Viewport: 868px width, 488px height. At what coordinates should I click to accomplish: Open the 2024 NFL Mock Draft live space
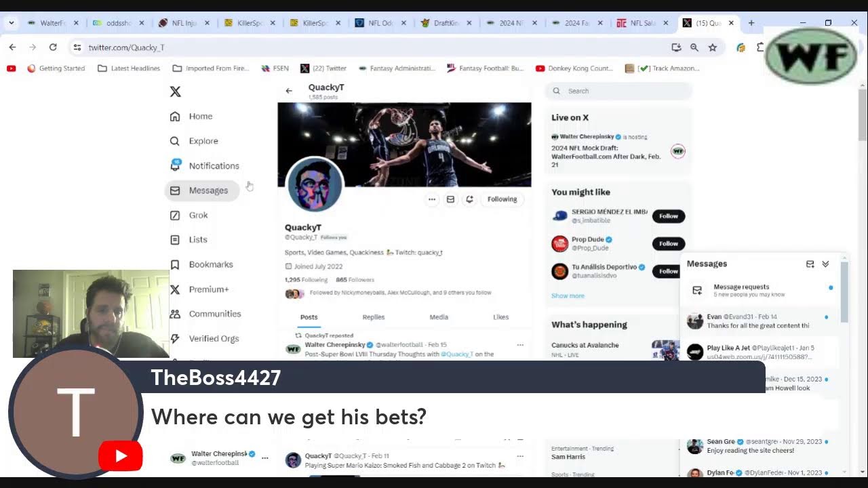618,151
